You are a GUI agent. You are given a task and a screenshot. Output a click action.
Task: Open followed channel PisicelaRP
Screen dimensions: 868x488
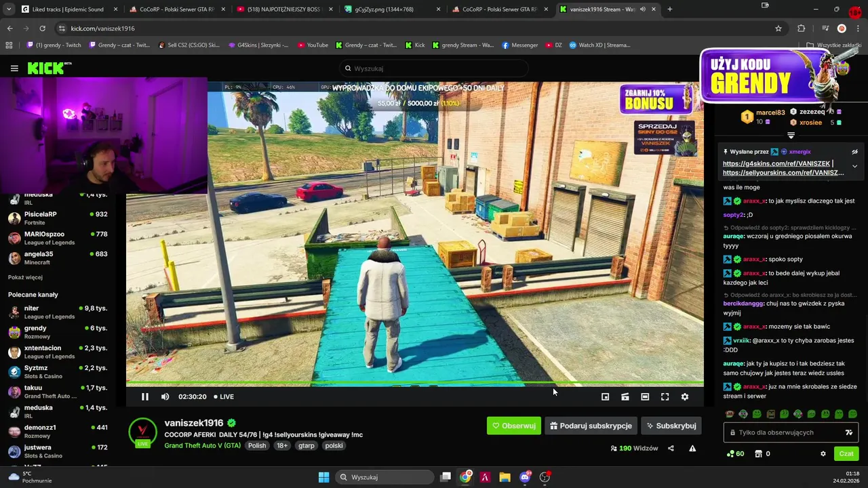coord(58,218)
